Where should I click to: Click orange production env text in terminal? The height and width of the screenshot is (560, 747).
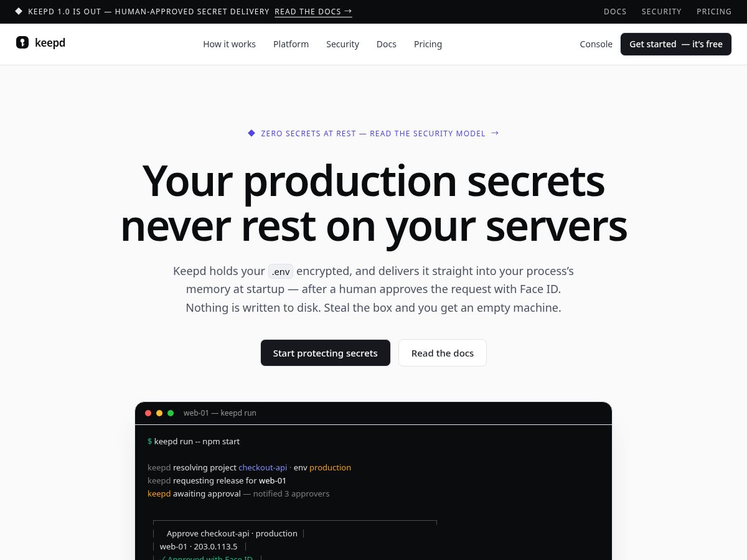pos(330,467)
